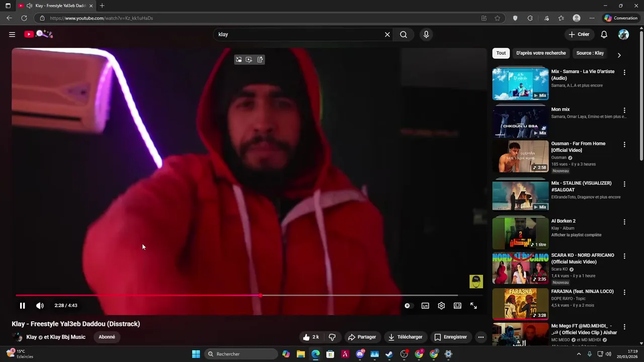
Task: Open the Edge browser profile icon
Action: [x=577, y=18]
